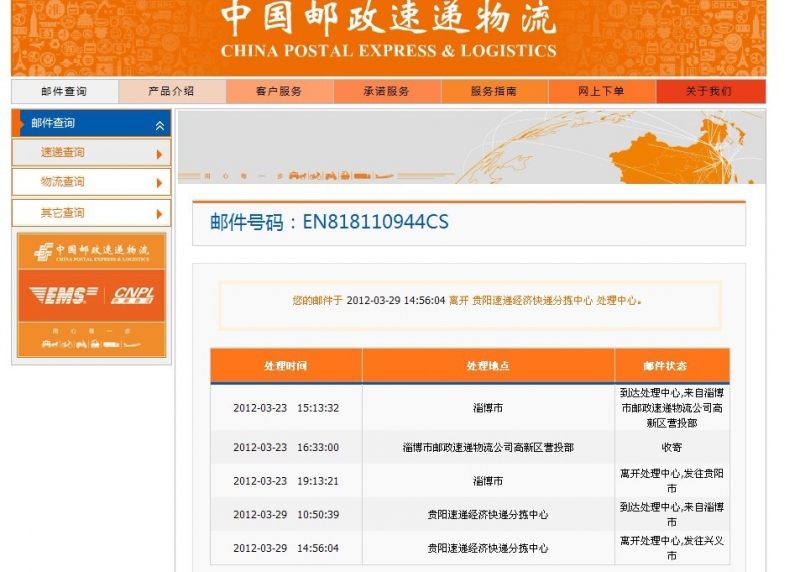Click 贵阳速递经济快递分拣中心 in the 10:50:39 row
This screenshot has height=572, width=800.
pos(488,515)
